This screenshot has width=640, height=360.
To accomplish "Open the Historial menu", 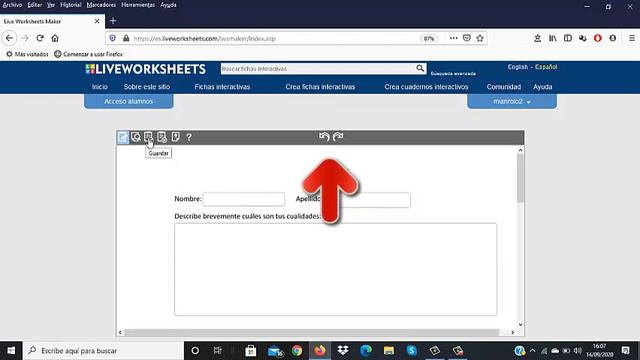I will pos(71,5).
